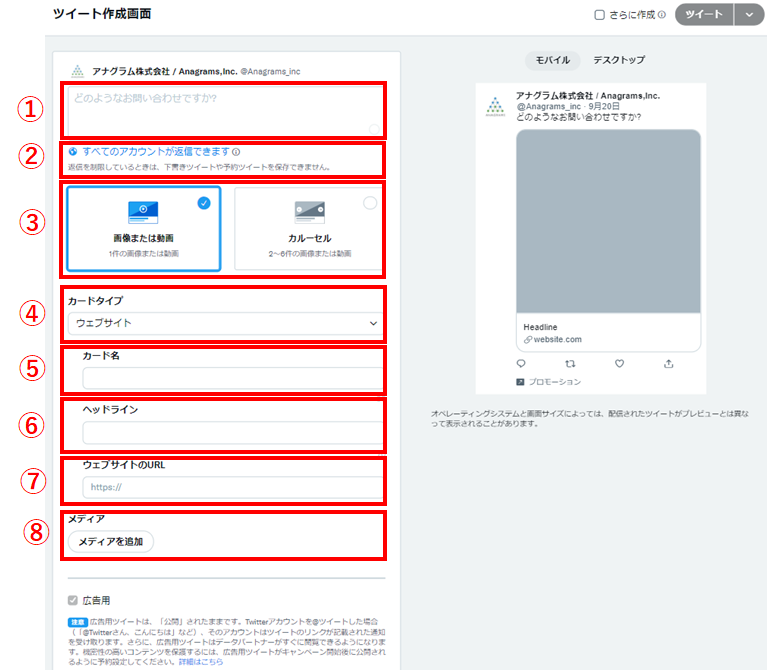Image resolution: width=767 pixels, height=670 pixels.
Task: Expand the arrow next to ツイート button
Action: point(749,14)
